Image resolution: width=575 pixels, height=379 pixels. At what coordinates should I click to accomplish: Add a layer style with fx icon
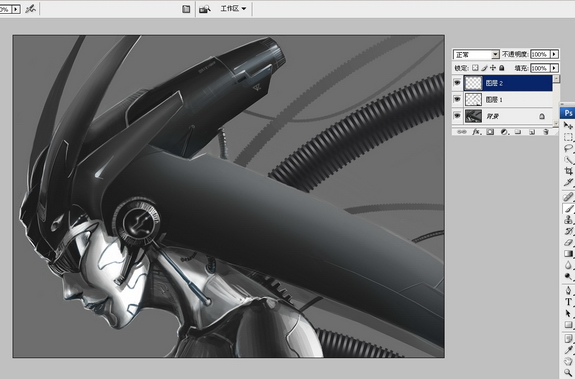click(476, 132)
